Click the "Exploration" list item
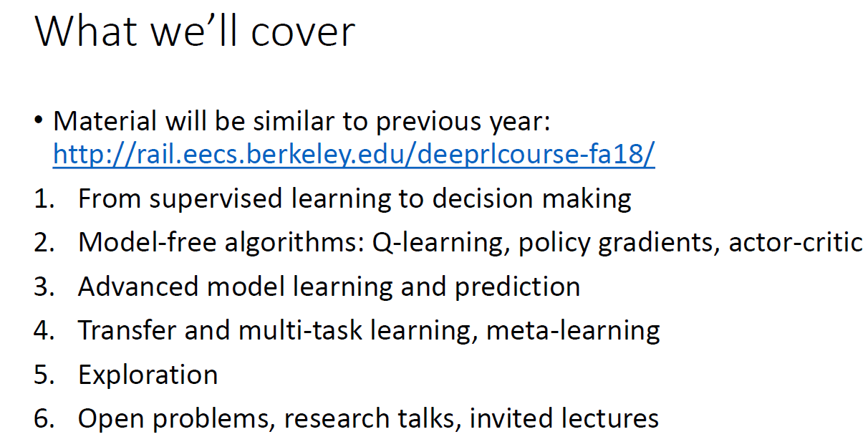The width and height of the screenshot is (868, 447). point(148,375)
